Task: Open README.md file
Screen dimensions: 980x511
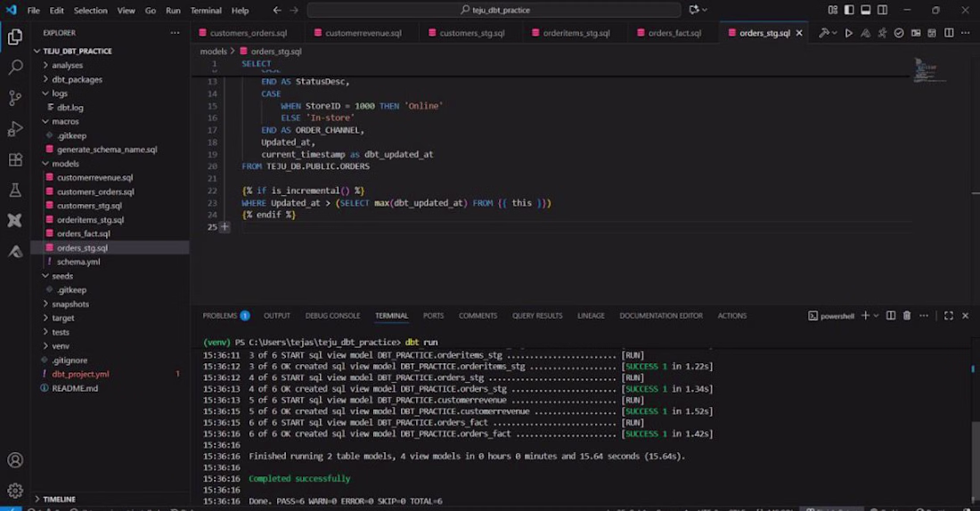Action: (75, 388)
